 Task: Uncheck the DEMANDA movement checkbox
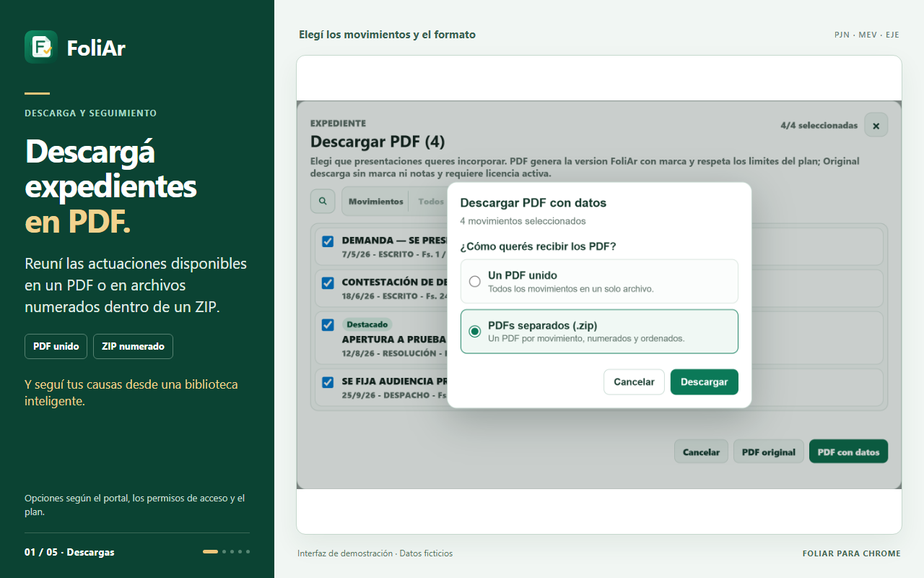click(x=328, y=241)
